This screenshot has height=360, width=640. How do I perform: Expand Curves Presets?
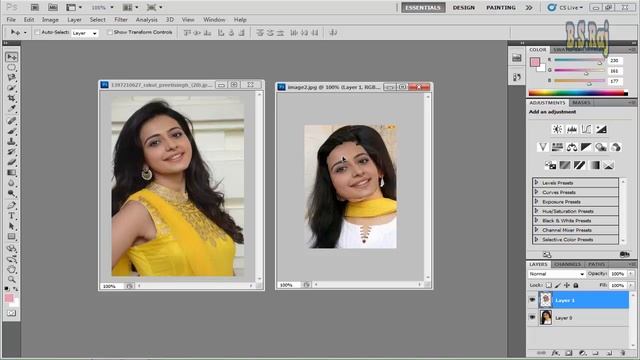(536, 192)
